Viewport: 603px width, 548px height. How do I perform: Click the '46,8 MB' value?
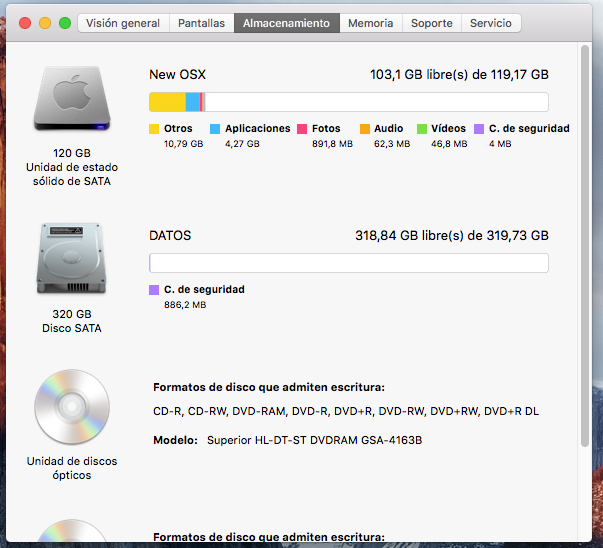click(x=449, y=144)
